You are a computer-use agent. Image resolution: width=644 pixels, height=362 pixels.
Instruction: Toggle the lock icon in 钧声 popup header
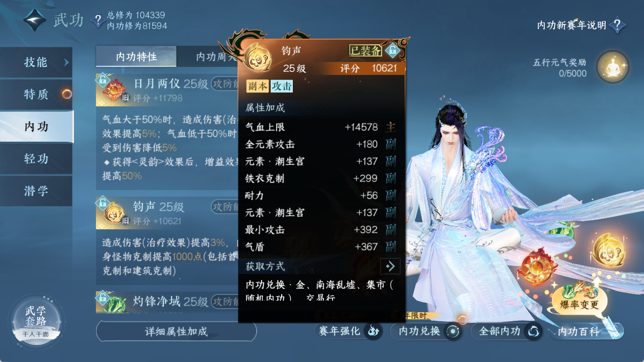[x=392, y=50]
